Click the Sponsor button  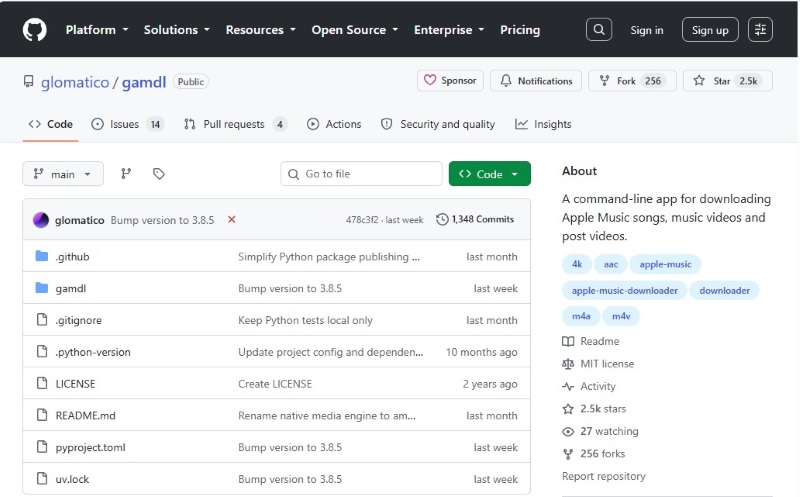[450, 81]
